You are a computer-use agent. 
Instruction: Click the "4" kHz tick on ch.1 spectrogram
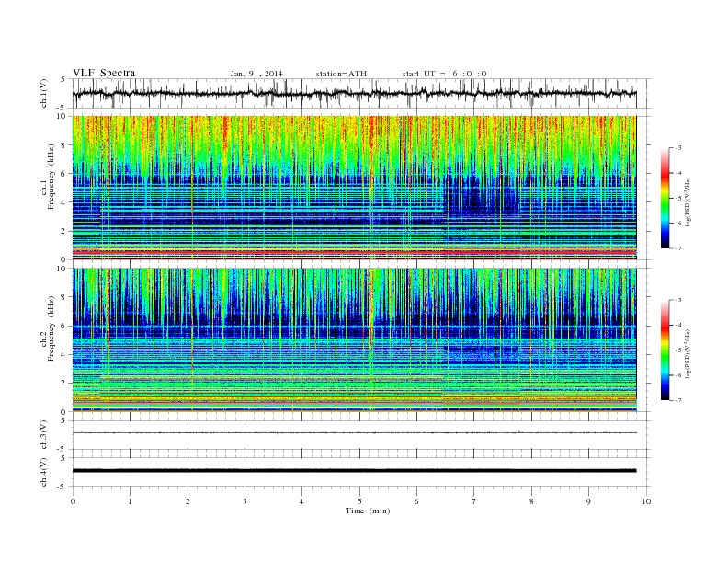coord(64,202)
